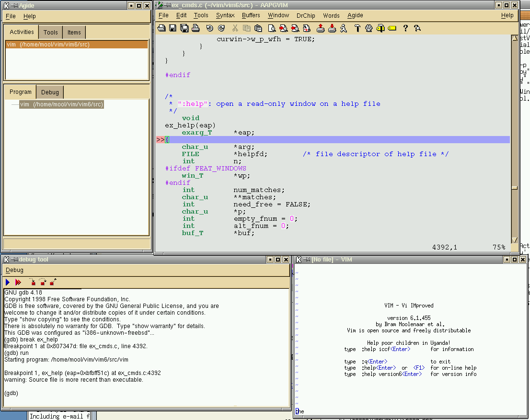530x420 pixels.
Task: Open the Debug menu in debug tool window
Action: (x=14, y=270)
